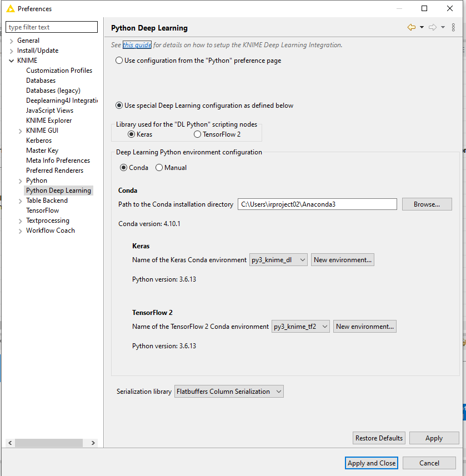The image size is (466, 476).
Task: Click the 'Conda version: 4.10.1' text
Action: coord(149,224)
